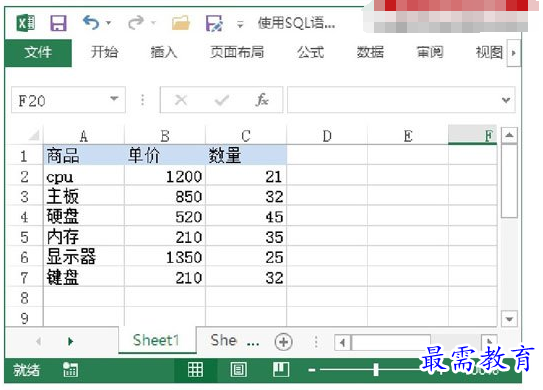543x390 pixels.
Task: Open the undo history dropdown arrow
Action: click(109, 23)
